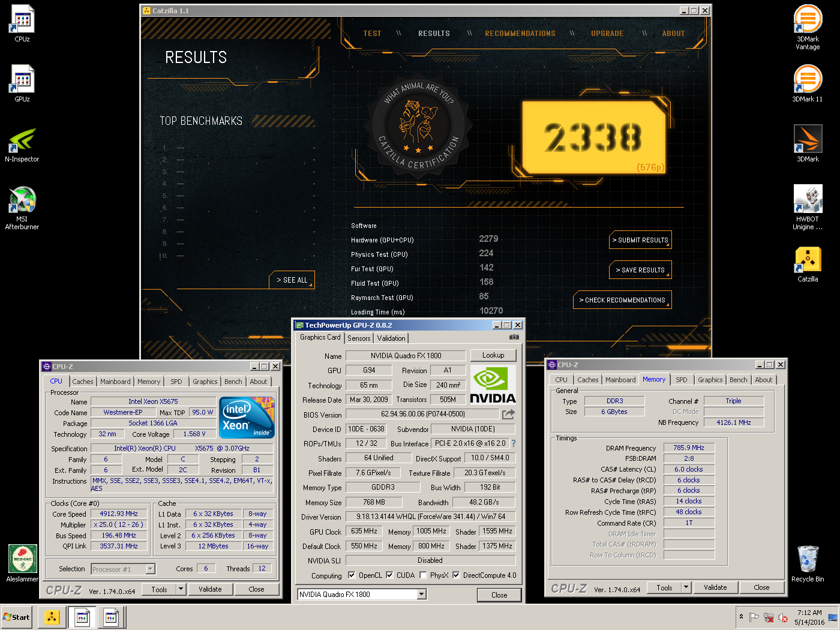Toggle the DirectCompute 4.0 checkbox
Screen dimensions: 840x630
tap(456, 575)
